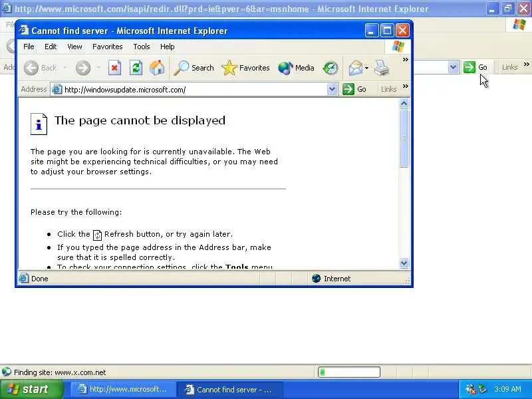The image size is (532, 399).
Task: Open the Edit menu
Action: pyautogui.click(x=51, y=47)
